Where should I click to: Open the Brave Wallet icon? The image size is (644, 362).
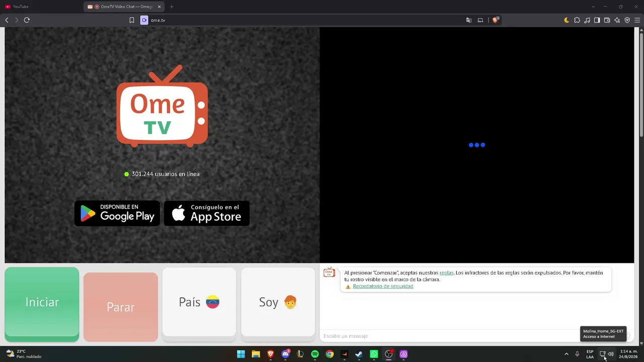point(607,20)
